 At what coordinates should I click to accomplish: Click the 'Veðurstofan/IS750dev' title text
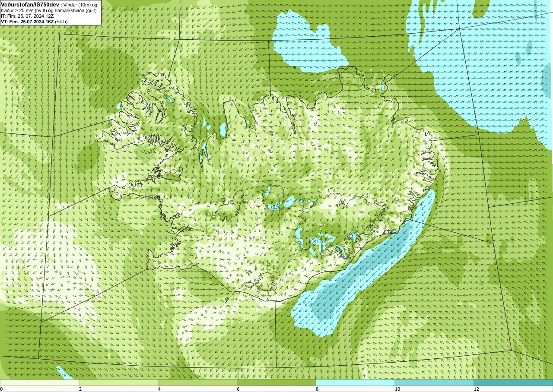click(x=30, y=4)
